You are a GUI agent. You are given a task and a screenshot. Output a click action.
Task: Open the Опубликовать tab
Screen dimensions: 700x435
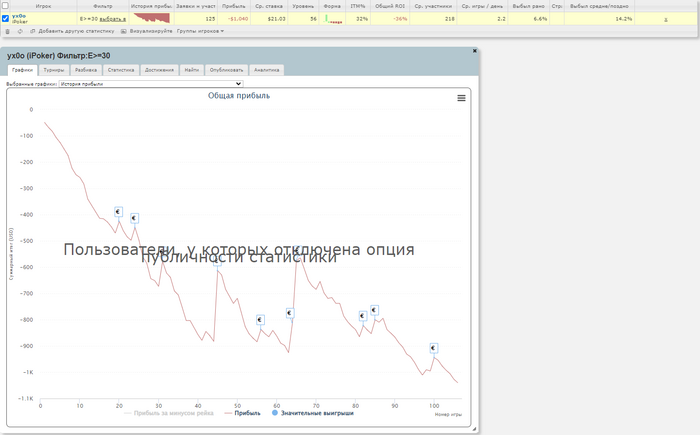226,70
